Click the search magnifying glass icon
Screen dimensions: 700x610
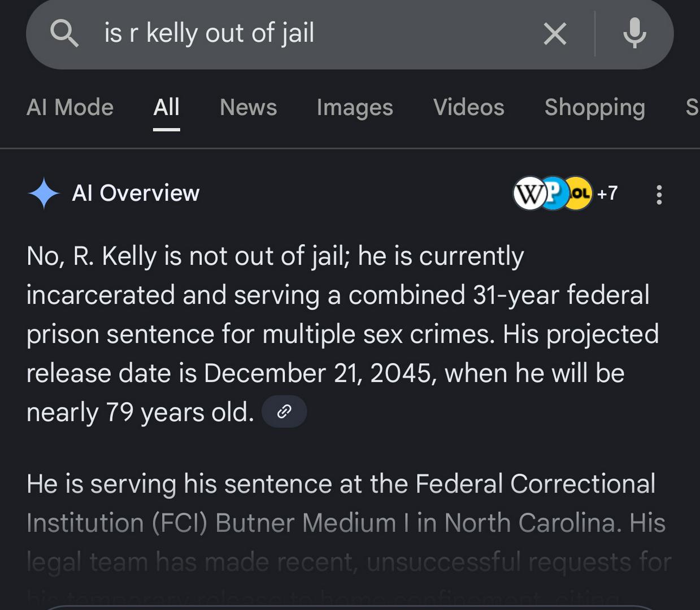coord(64,33)
